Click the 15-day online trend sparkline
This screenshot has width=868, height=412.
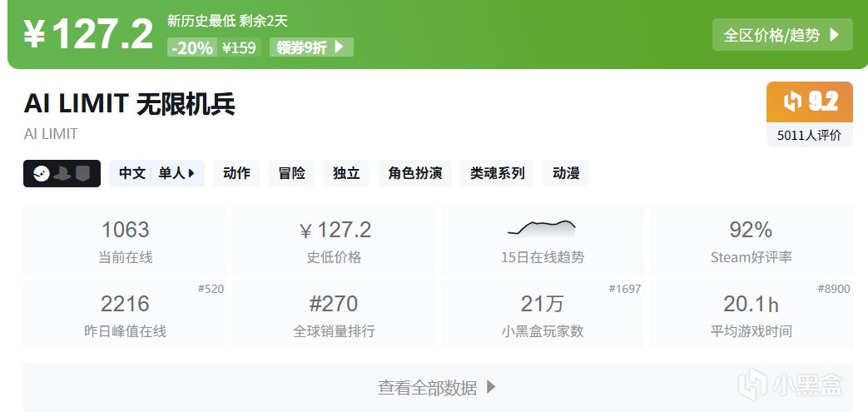point(542,227)
